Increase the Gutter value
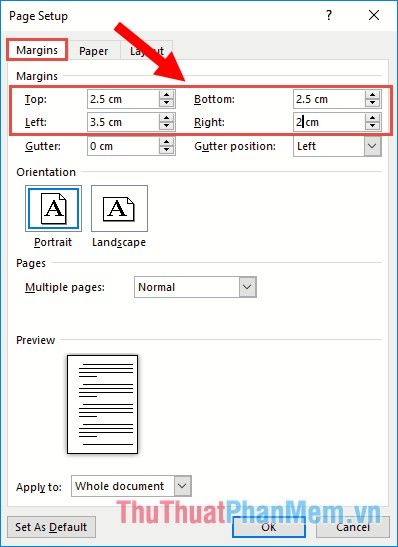The height and width of the screenshot is (547, 398). (x=167, y=142)
